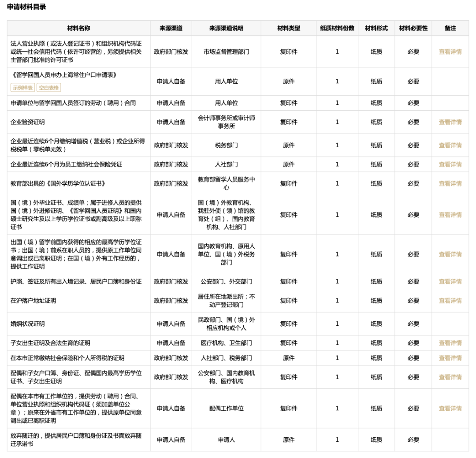The width and height of the screenshot is (476, 458).
Task: View 查看详情 for 配偶和子女户口簿 row
Action: [450, 377]
